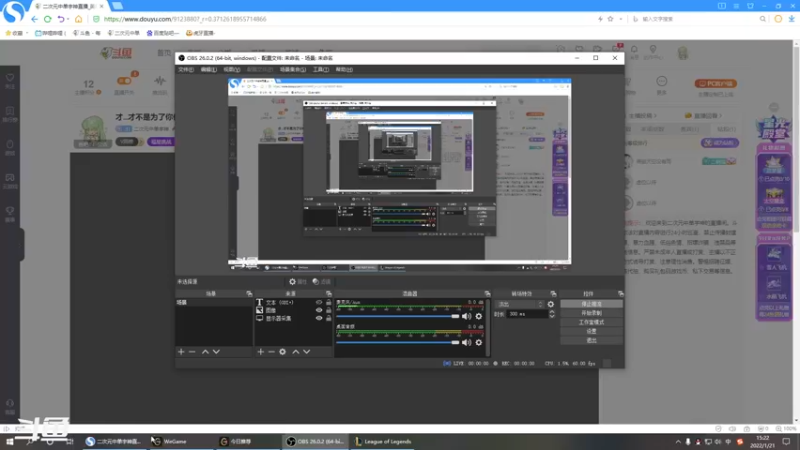800x450 pixels.
Task: Pop out the Scenes dock panel
Action: point(249,294)
